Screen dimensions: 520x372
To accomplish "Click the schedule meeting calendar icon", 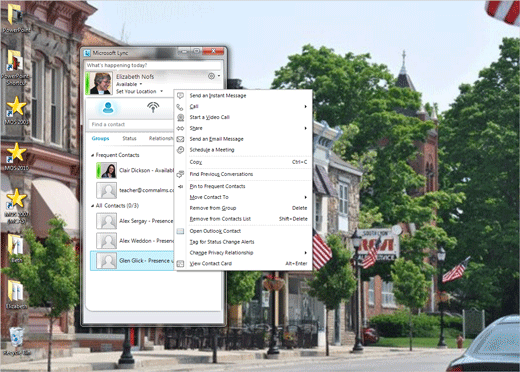I will pyautogui.click(x=180, y=150).
